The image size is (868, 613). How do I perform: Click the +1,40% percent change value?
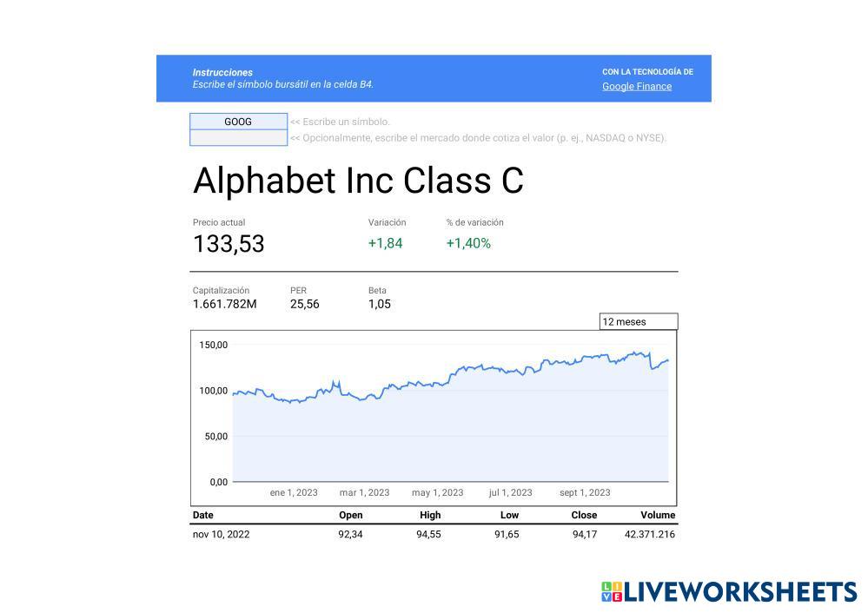click(468, 244)
